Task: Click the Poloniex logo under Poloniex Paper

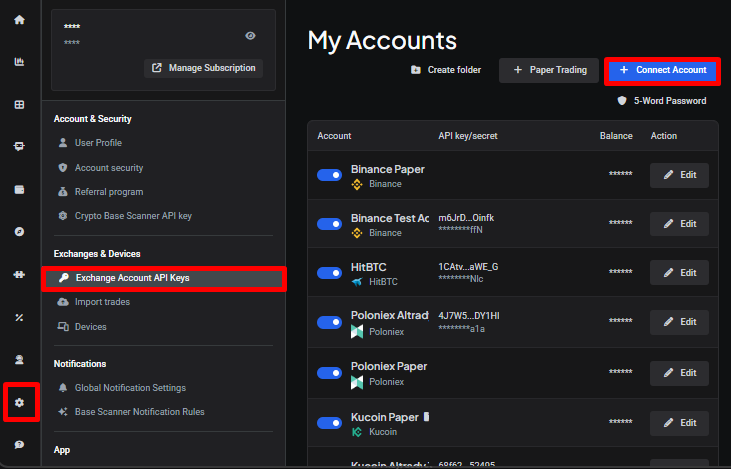Action: 357,382
